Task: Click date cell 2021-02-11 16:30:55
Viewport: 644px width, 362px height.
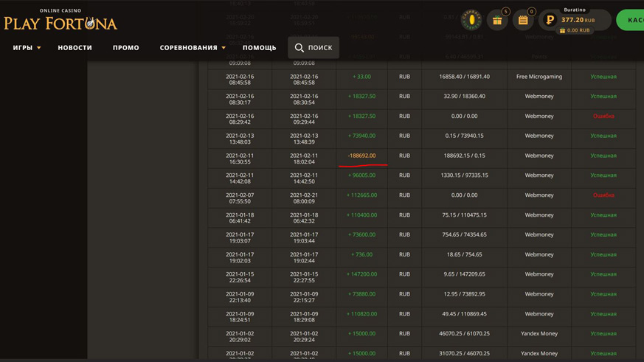Action: (x=240, y=159)
